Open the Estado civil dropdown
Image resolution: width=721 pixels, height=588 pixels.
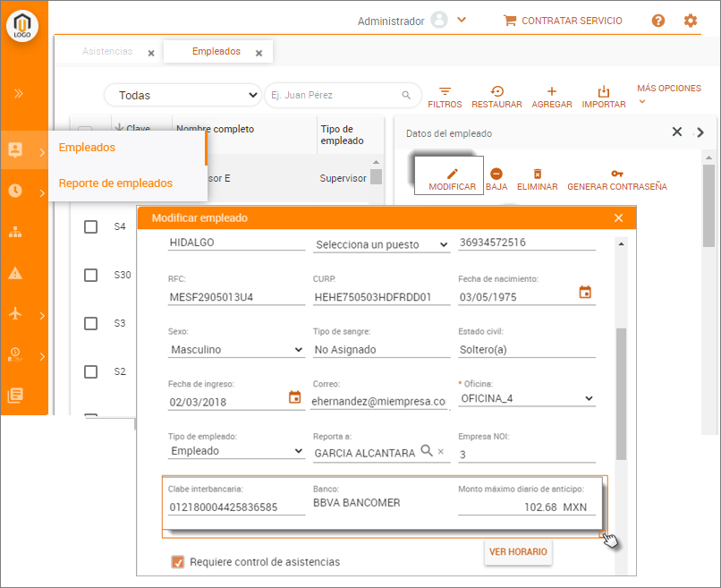pos(526,349)
